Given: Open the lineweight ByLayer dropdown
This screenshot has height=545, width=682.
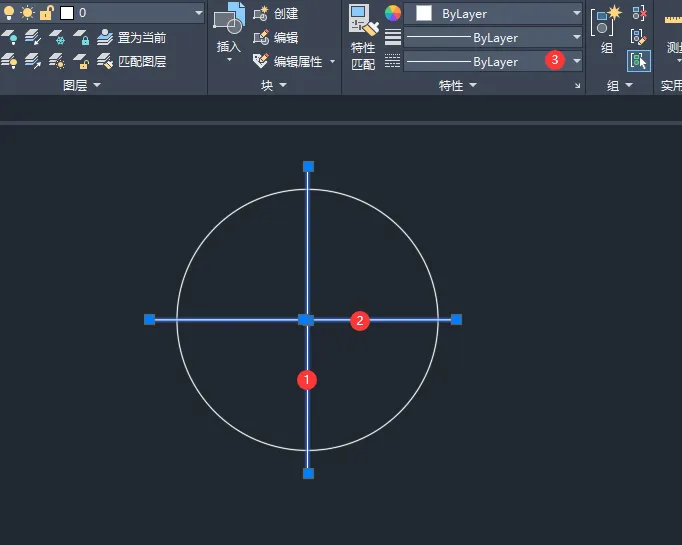Looking at the screenshot, I should pos(577,37).
